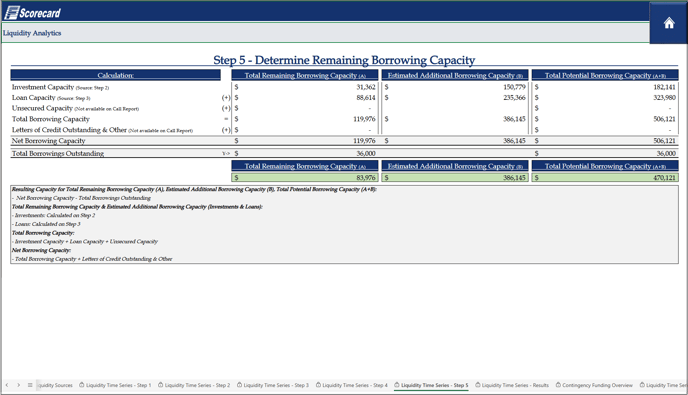This screenshot has width=688, height=395.
Task: Click the Liquidity Analytics heading
Action: point(32,33)
